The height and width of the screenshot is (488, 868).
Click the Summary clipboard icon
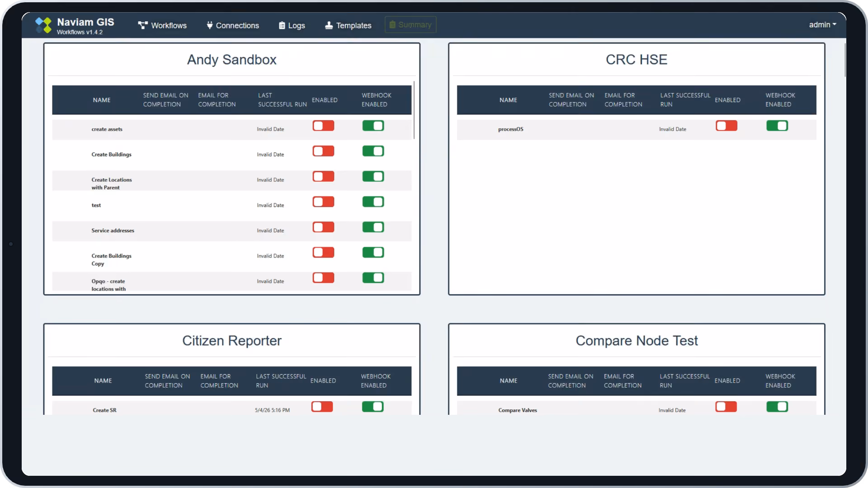pos(392,25)
